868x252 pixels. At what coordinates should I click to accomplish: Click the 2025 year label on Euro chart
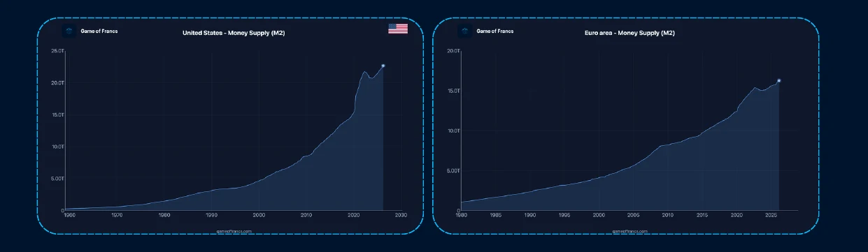770,216
